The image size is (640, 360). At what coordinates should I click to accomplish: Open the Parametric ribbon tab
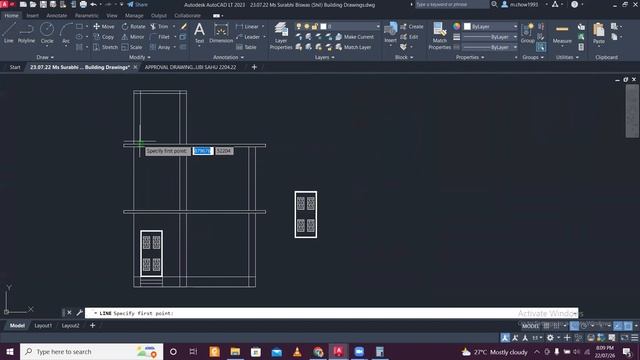[x=87, y=16]
